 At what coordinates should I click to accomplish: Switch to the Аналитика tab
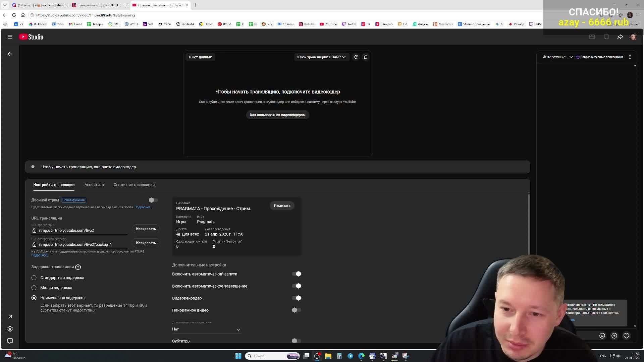(x=94, y=185)
